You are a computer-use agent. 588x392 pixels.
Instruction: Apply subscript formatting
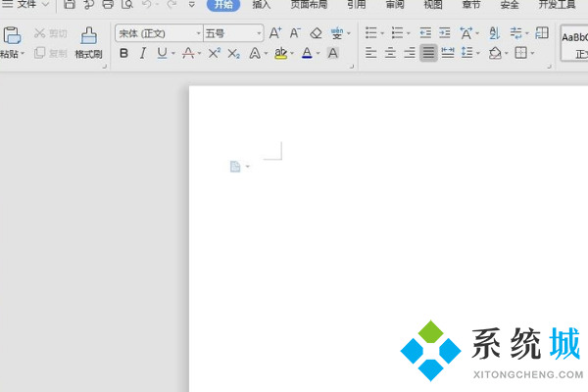pyautogui.click(x=235, y=53)
